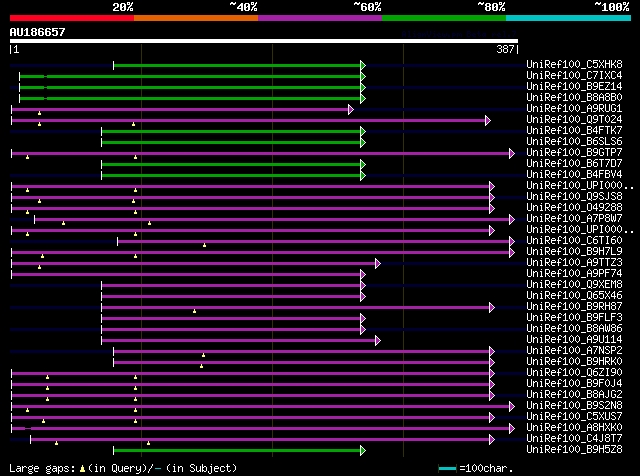Click the end position label 387
The image size is (640, 476).
[x=505, y=49]
